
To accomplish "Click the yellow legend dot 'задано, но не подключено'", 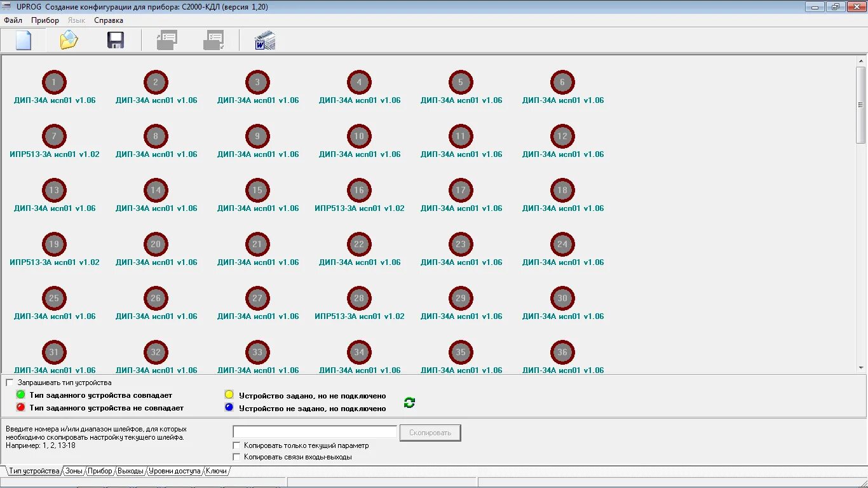I will click(x=229, y=395).
